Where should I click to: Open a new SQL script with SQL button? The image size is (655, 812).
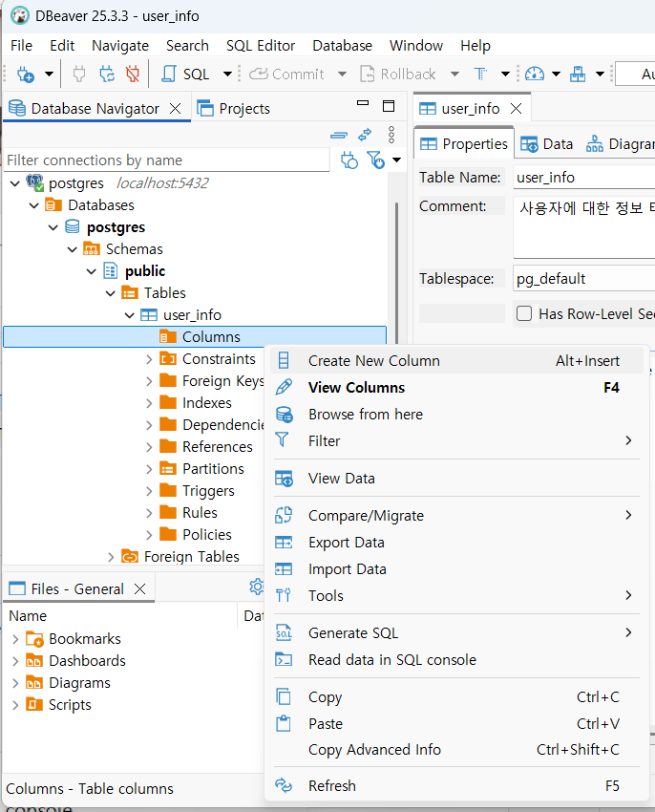pyautogui.click(x=185, y=75)
